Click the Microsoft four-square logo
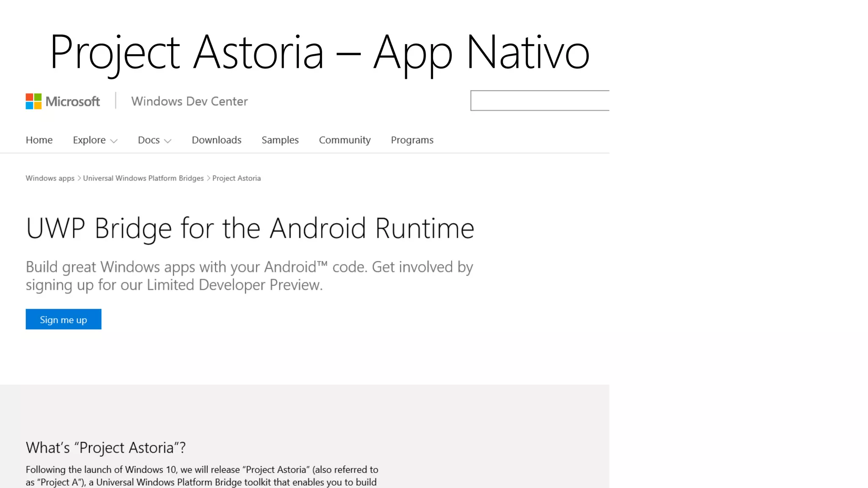Viewport: 868px width, 488px height. coord(33,101)
